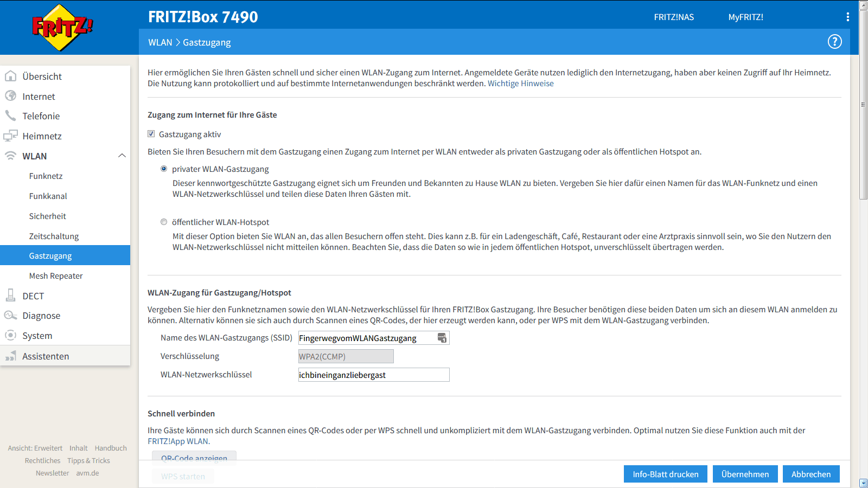Screen dimensions: 868x488
Task: Click the WPA2(CCMP) encryption field
Action: (x=346, y=356)
